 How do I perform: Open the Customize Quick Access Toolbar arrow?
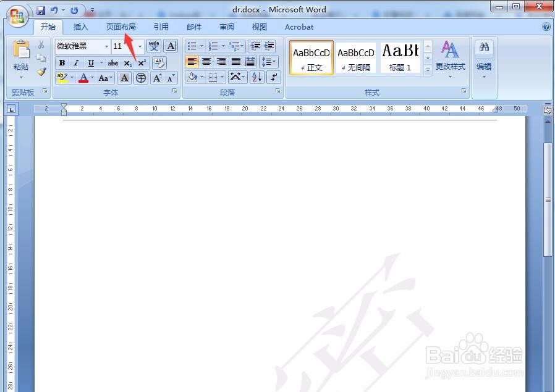pyautogui.click(x=92, y=10)
